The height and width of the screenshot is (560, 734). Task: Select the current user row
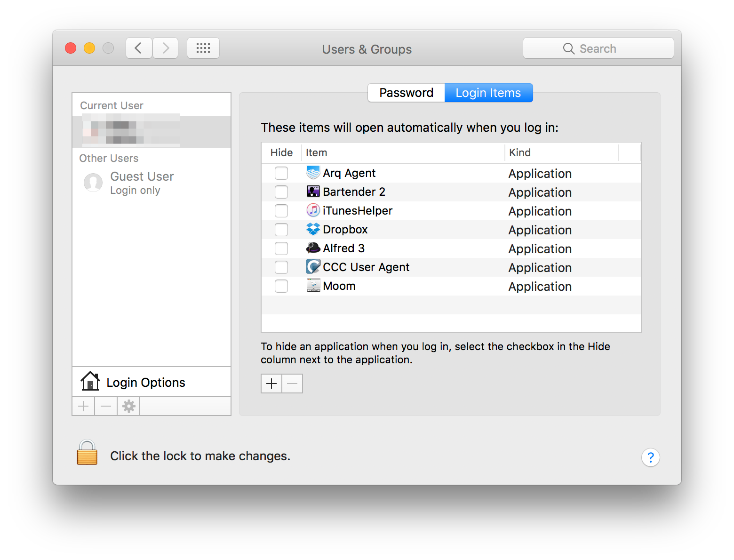(x=152, y=131)
